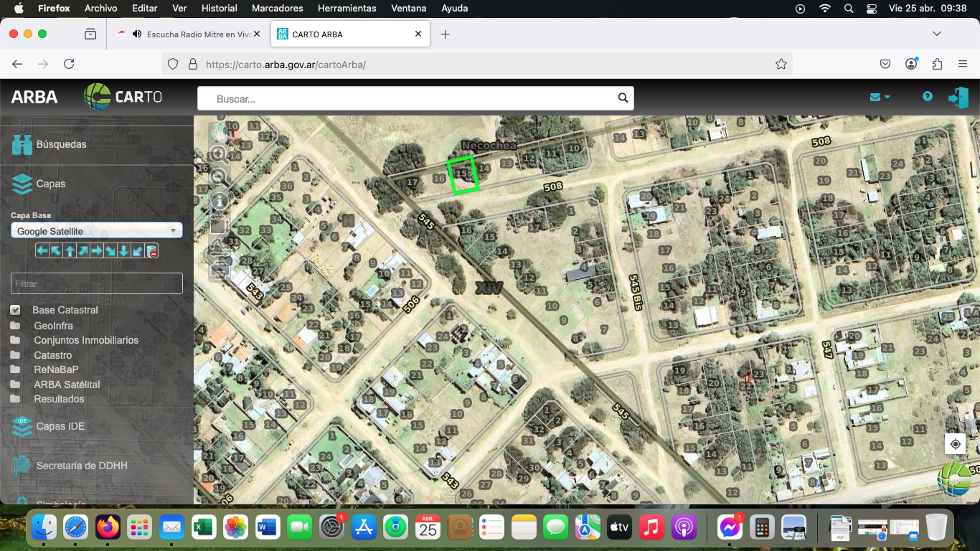This screenshot has height=551, width=980.
Task: Click the clear layers trash icon
Action: (x=151, y=250)
